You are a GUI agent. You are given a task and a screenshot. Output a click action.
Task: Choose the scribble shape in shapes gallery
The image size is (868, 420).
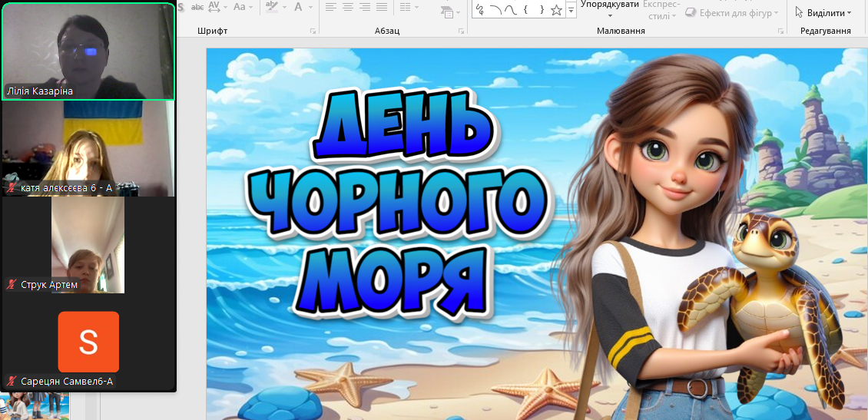(x=480, y=9)
